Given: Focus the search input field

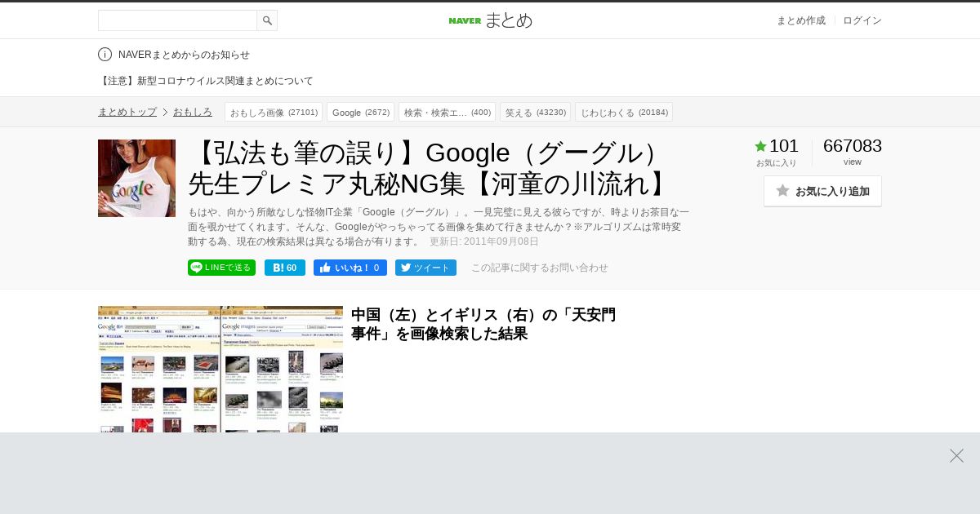Looking at the screenshot, I should pyautogui.click(x=177, y=20).
